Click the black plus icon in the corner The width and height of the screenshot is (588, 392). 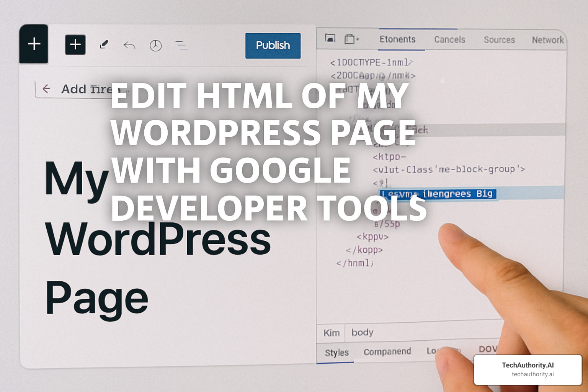tap(34, 44)
